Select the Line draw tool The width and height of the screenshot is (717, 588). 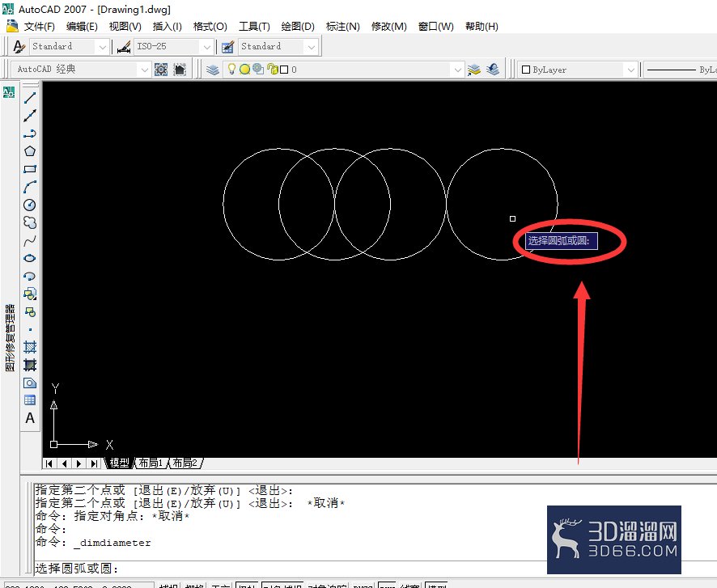(x=30, y=97)
